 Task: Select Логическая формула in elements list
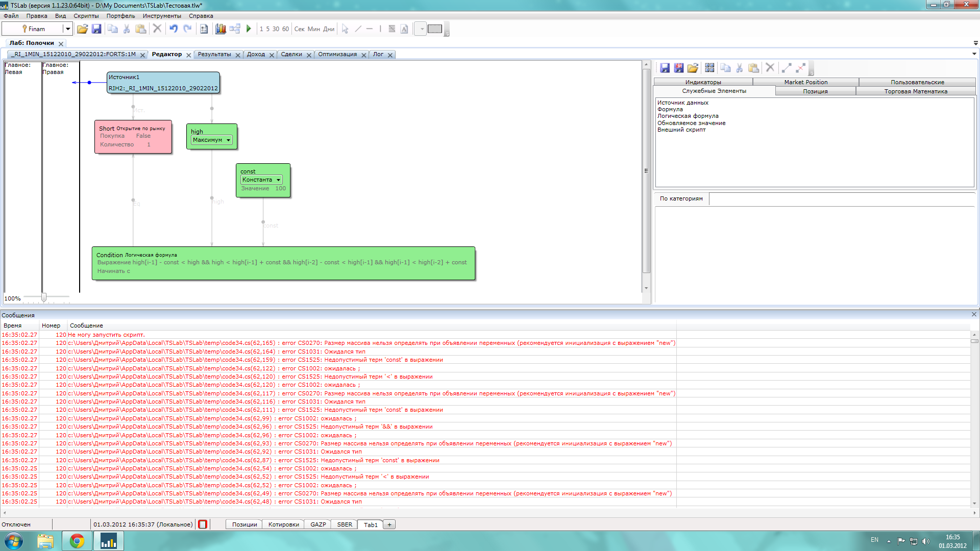point(688,116)
